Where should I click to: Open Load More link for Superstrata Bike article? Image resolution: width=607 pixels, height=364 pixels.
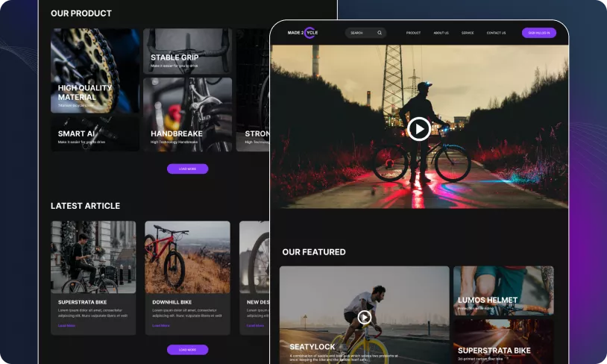pos(66,325)
